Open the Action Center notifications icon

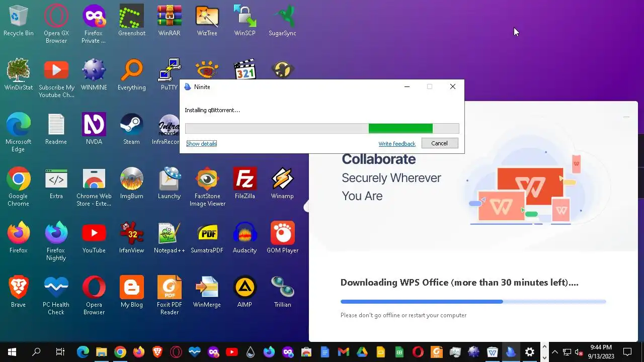coord(627,352)
